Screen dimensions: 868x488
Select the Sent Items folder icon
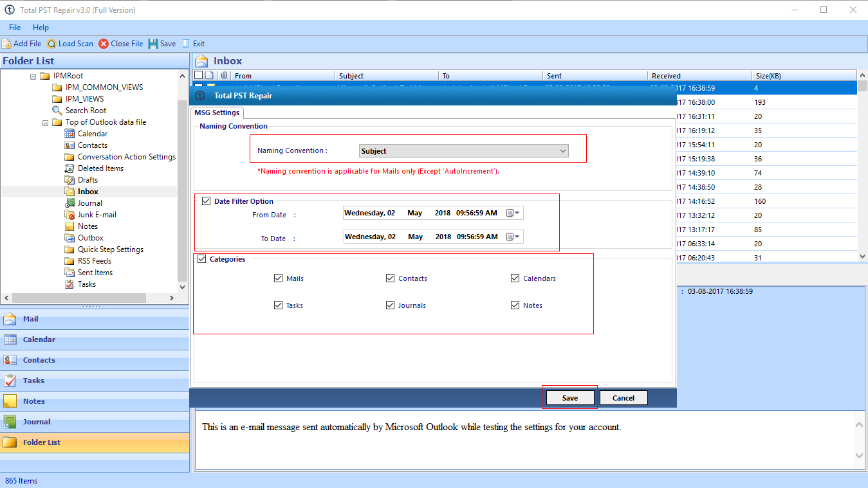pos(69,273)
